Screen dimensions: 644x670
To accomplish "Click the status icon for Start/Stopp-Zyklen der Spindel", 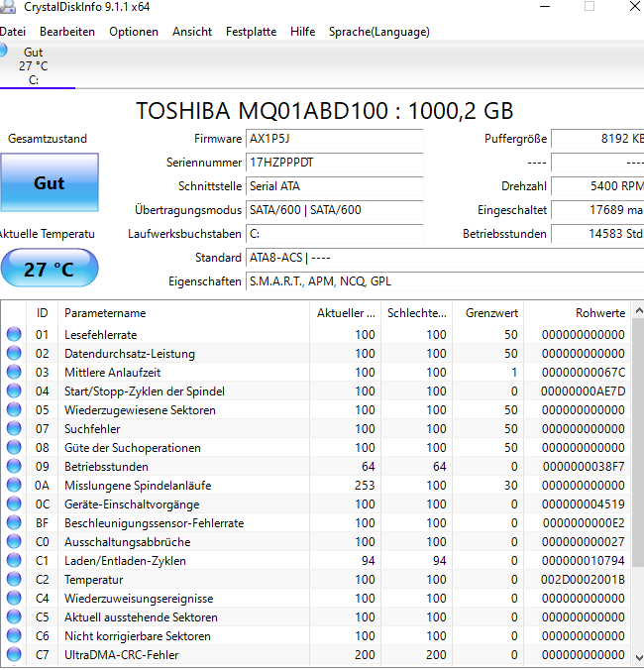I will (14, 391).
